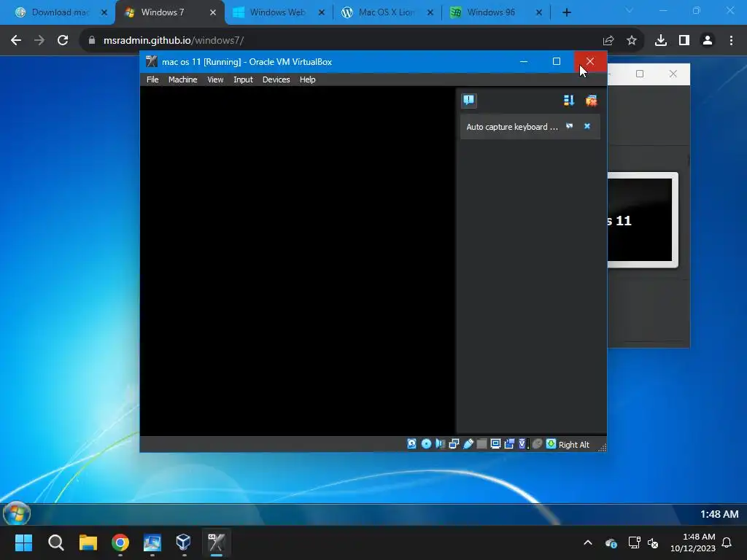Screen dimensions: 747x560
Task: Bookmark this page with the star icon
Action: point(632,41)
